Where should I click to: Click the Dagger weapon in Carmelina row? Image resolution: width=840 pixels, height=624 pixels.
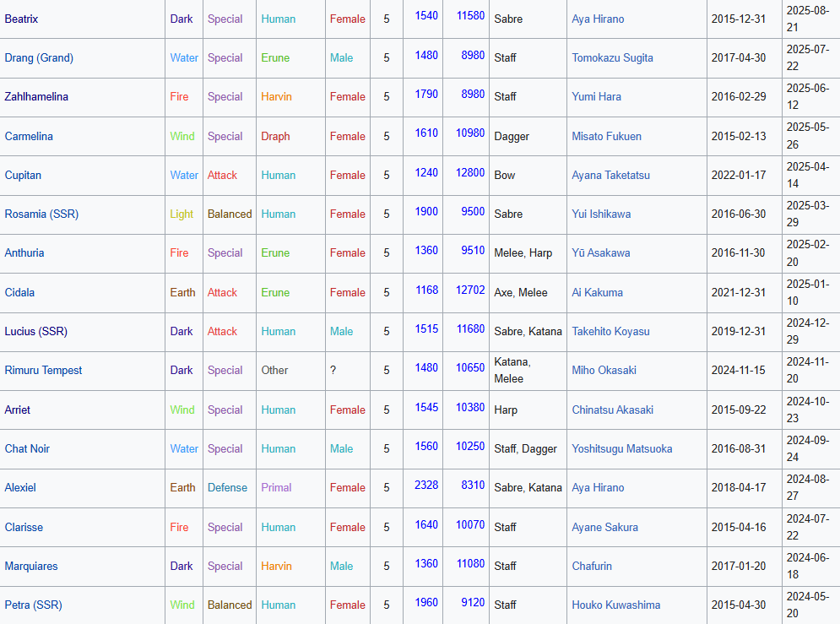(512, 136)
